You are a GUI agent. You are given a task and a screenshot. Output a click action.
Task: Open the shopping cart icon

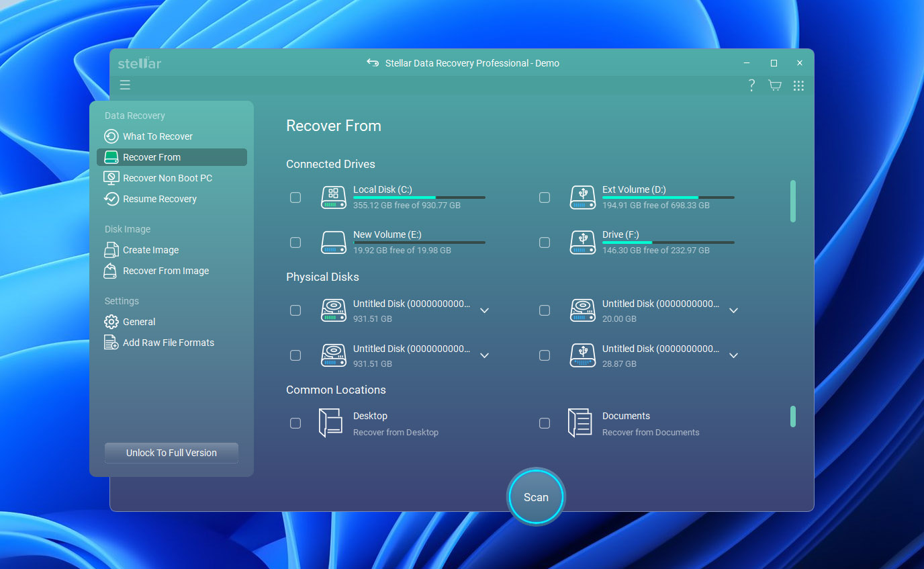775,85
